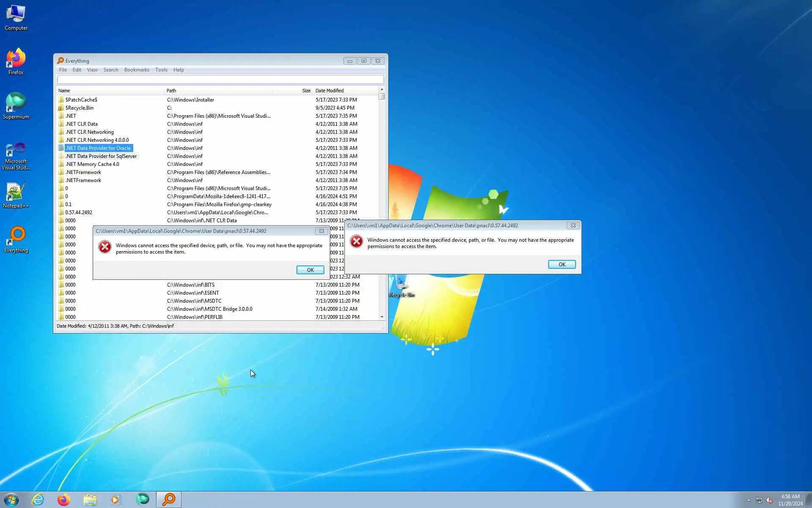The image size is (812, 508).
Task: Open the Recycle Bin icon
Action: 401,284
